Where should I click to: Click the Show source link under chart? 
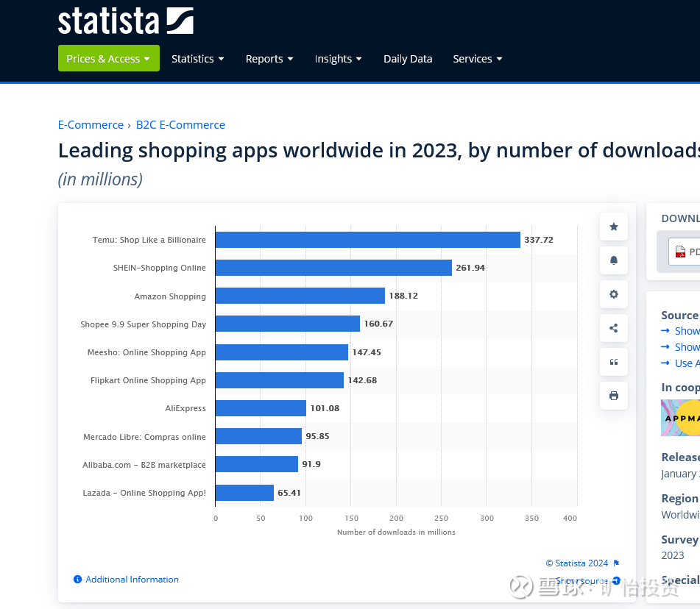(x=581, y=581)
